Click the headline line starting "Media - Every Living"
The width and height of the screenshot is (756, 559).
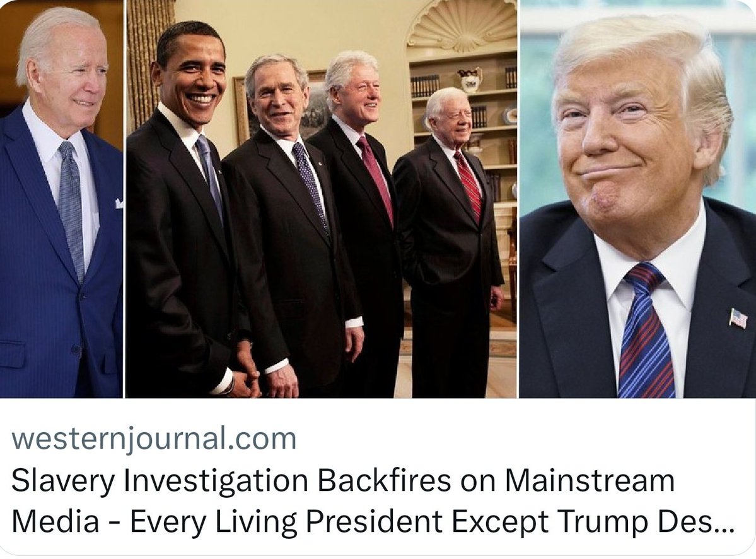pyautogui.click(x=372, y=522)
